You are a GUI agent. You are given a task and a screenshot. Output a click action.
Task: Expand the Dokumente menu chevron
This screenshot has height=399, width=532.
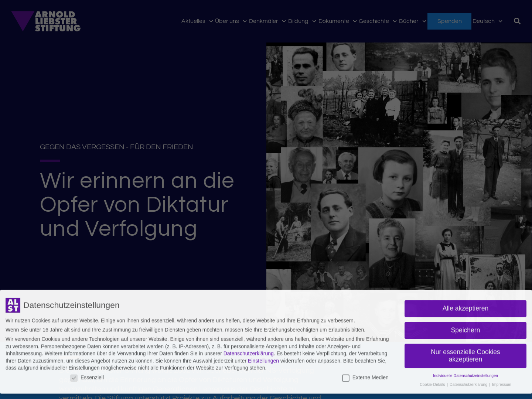355,21
